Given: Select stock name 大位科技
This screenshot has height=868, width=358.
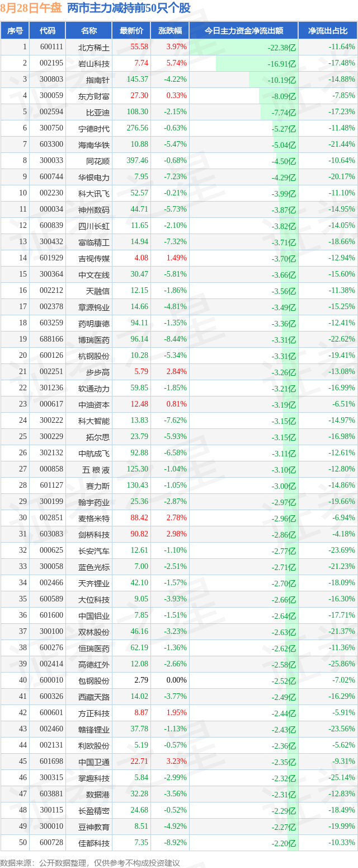Looking at the screenshot, I should pos(94,600).
